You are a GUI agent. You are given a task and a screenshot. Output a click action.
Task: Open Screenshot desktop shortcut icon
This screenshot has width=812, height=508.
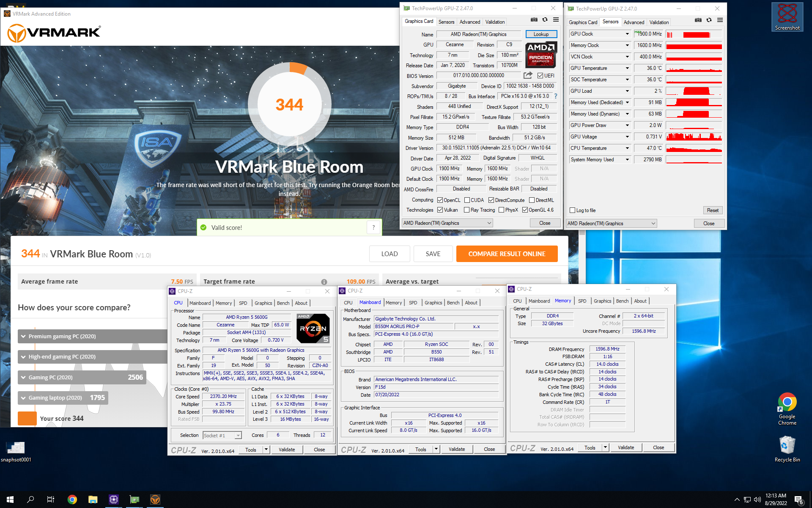(787, 17)
